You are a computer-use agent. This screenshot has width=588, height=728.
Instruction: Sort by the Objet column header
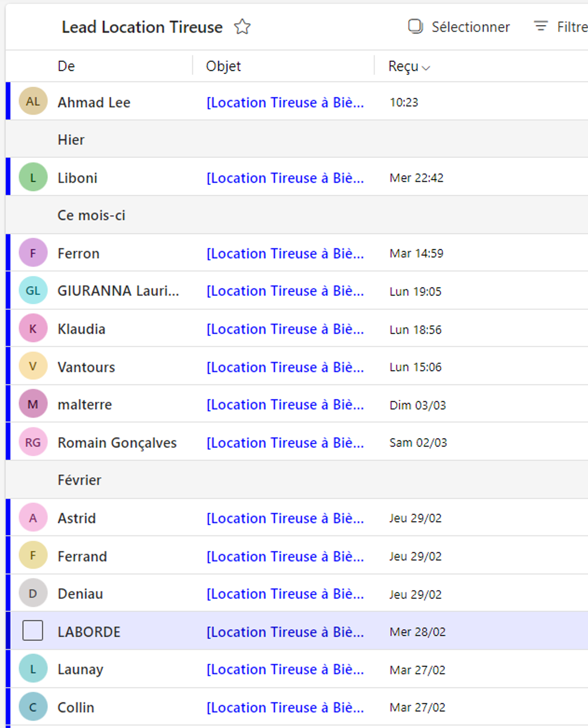coord(223,66)
